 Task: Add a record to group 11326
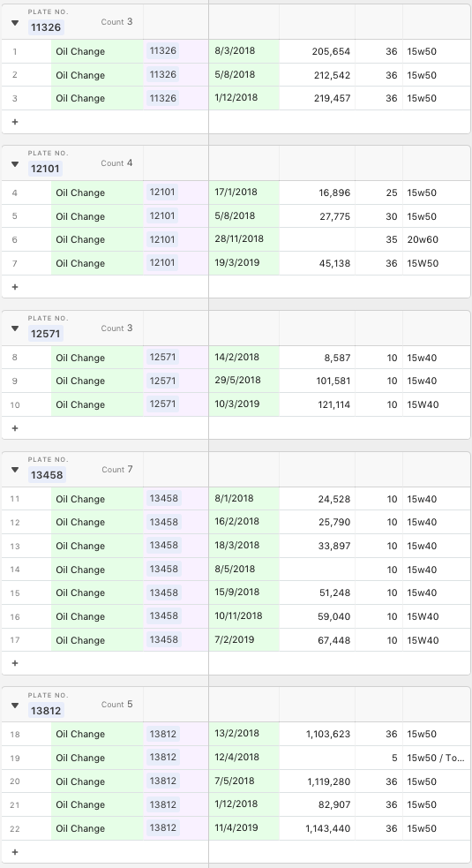pos(15,122)
